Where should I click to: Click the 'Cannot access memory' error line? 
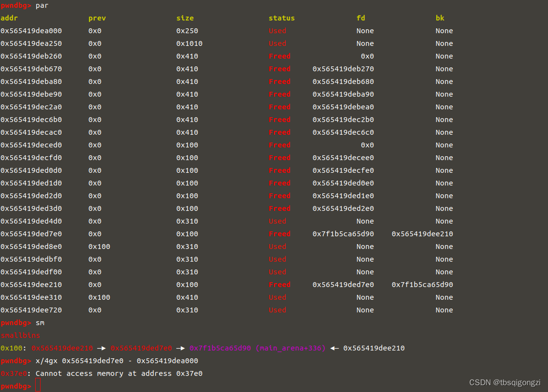click(102, 373)
